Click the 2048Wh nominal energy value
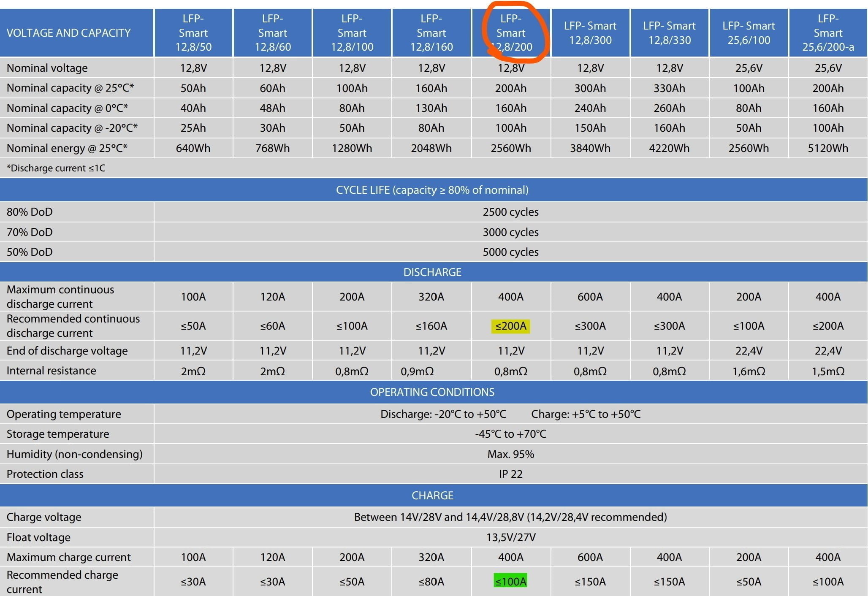 [x=431, y=148]
